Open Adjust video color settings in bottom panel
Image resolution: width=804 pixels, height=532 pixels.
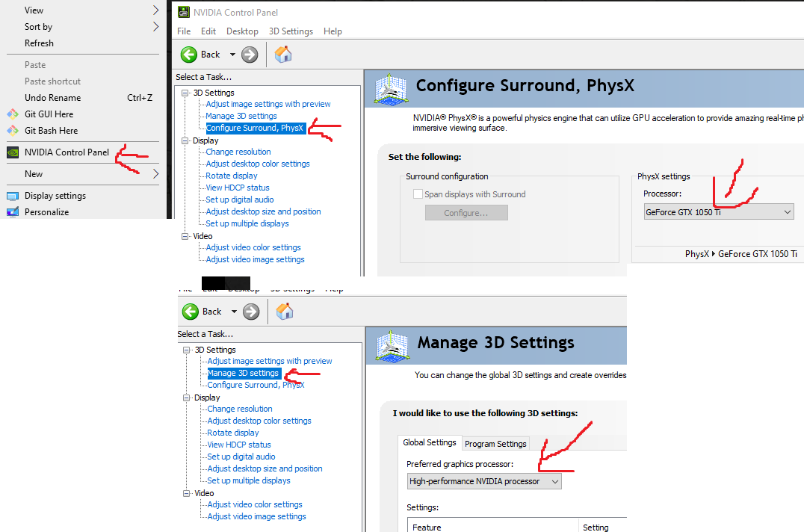pos(255,504)
